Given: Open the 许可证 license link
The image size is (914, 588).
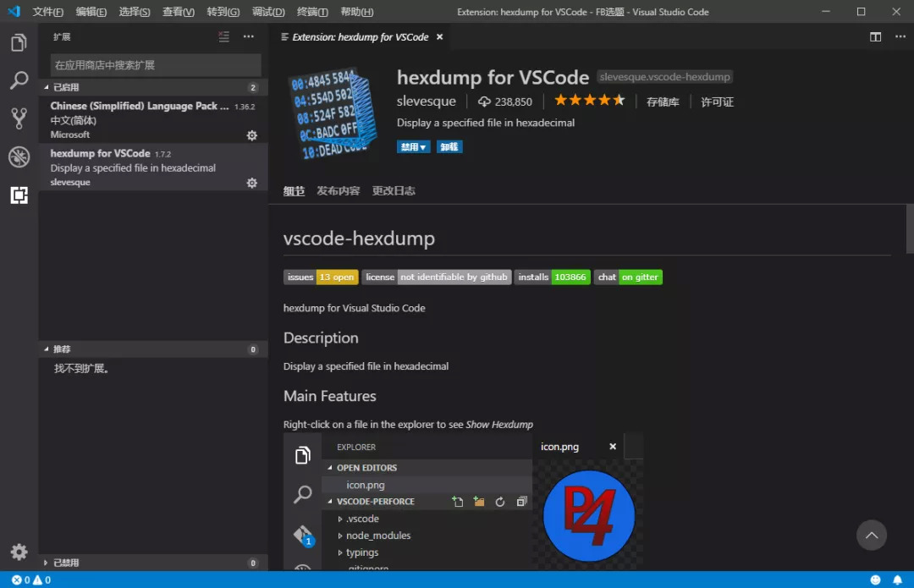Looking at the screenshot, I should pyautogui.click(x=717, y=102).
